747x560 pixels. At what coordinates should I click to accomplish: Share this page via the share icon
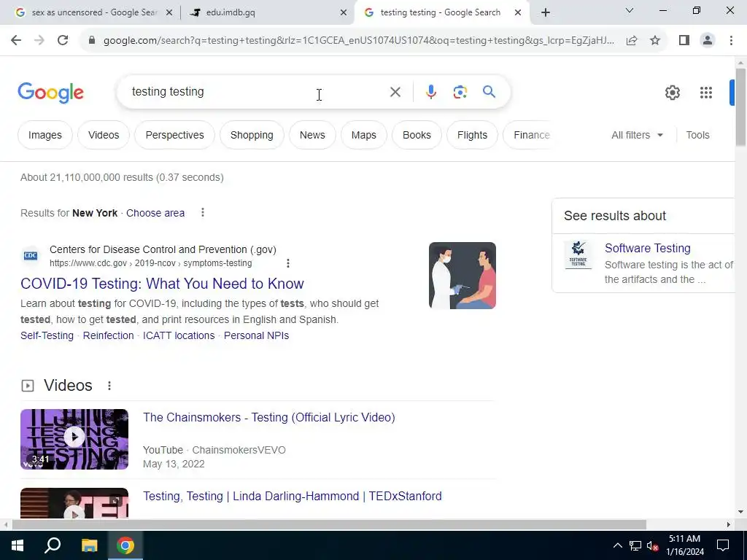click(632, 41)
